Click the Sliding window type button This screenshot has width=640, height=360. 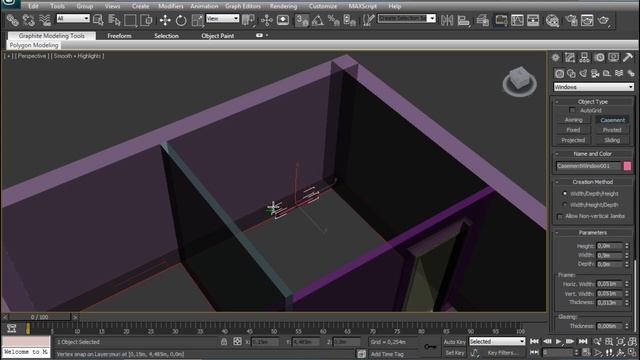[x=612, y=140]
